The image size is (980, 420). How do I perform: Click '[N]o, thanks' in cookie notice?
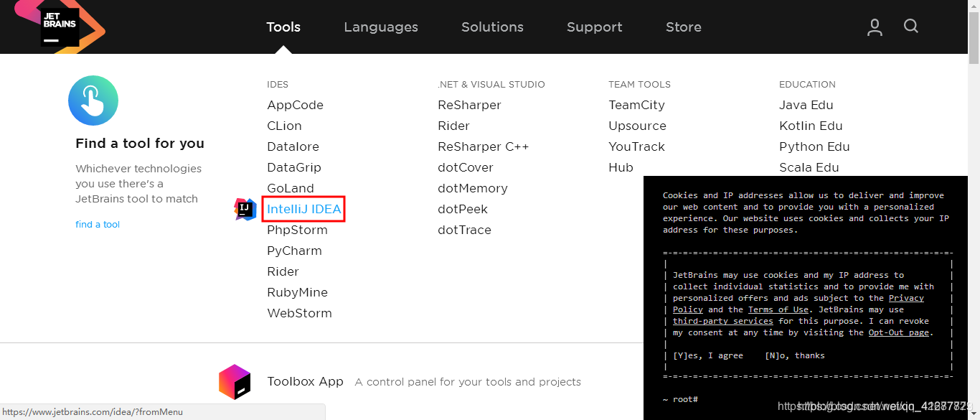coord(795,355)
